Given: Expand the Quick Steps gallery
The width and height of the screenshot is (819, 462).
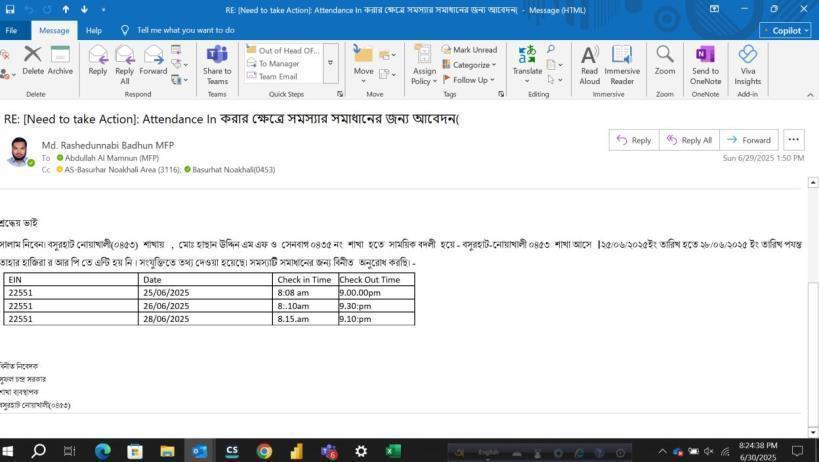Looking at the screenshot, I should 331,63.
